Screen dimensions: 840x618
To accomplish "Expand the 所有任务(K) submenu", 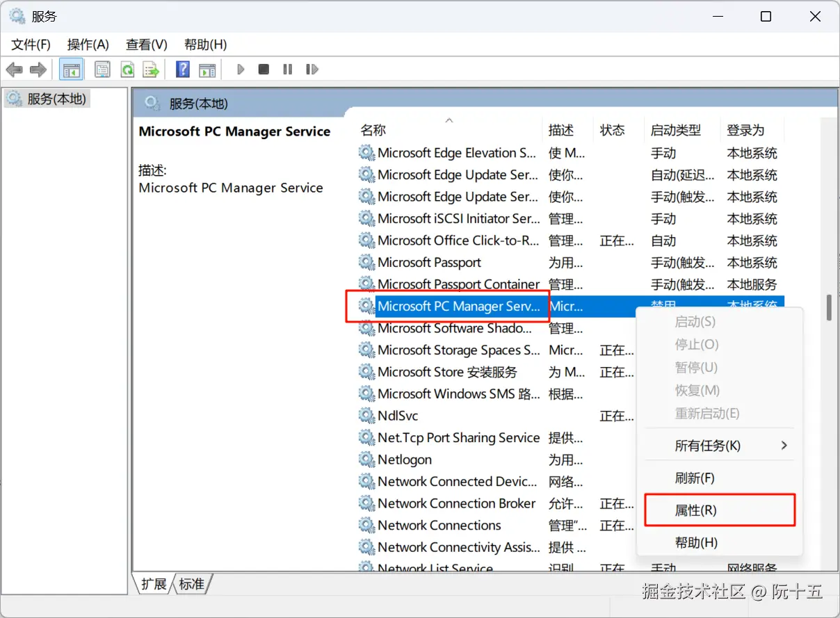I will [x=720, y=446].
